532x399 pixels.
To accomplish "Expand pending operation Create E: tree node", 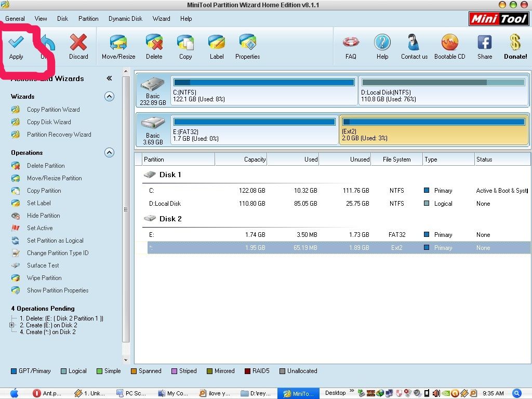I will (11, 325).
